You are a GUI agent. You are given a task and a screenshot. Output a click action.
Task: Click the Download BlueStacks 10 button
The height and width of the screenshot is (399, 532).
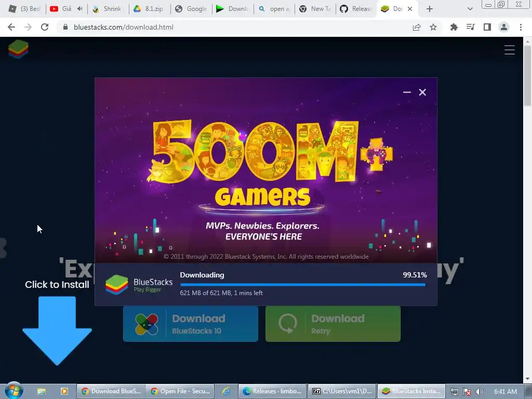coord(190,324)
